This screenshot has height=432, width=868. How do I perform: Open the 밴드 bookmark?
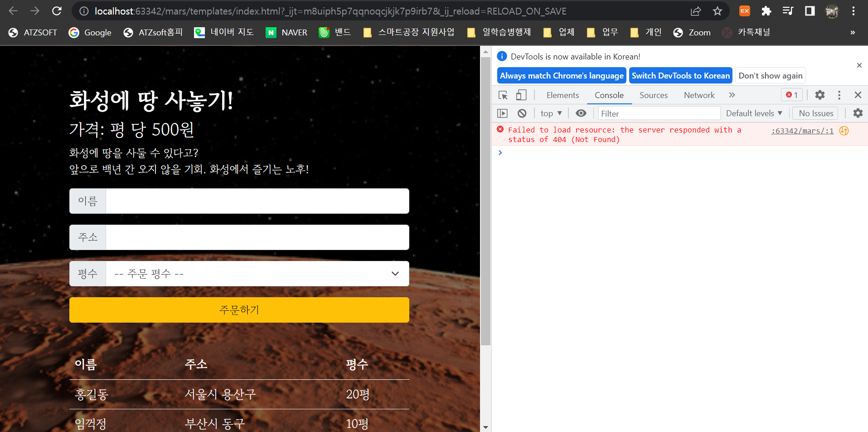tap(335, 32)
